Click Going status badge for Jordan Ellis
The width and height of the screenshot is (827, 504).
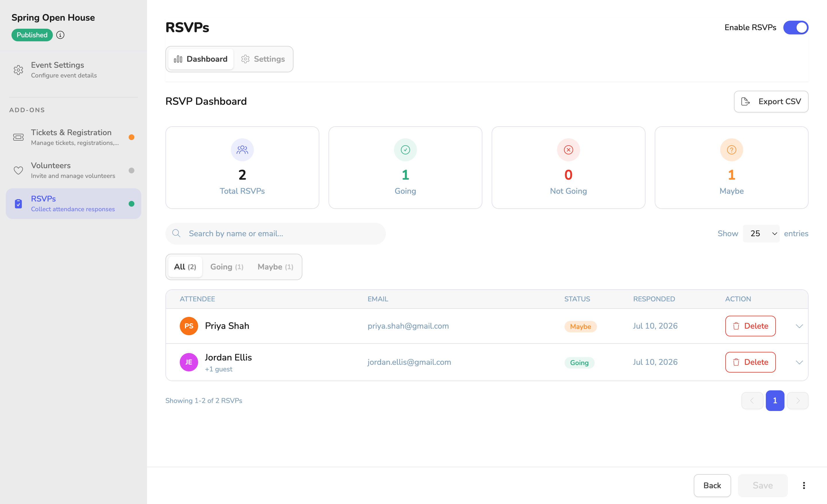pyautogui.click(x=579, y=363)
